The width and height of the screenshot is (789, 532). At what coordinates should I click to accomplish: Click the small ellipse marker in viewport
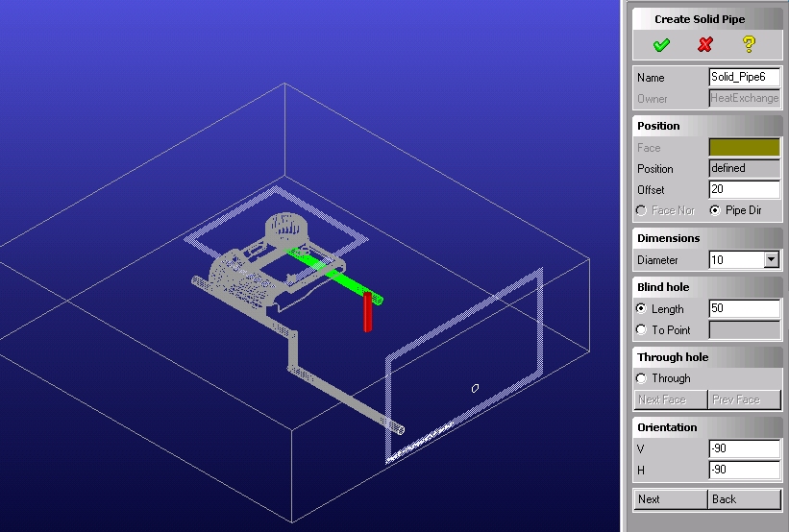pos(475,388)
